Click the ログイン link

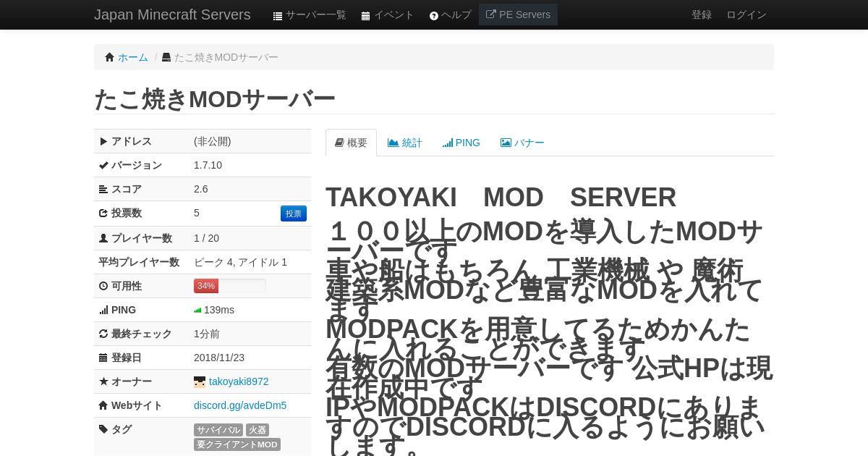[746, 14]
